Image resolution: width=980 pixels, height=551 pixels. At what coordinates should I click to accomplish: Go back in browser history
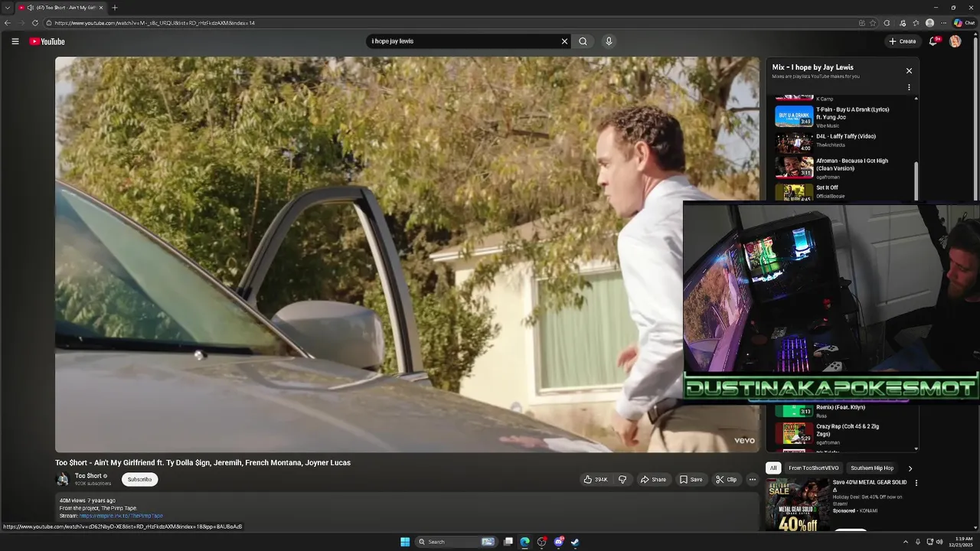point(7,23)
